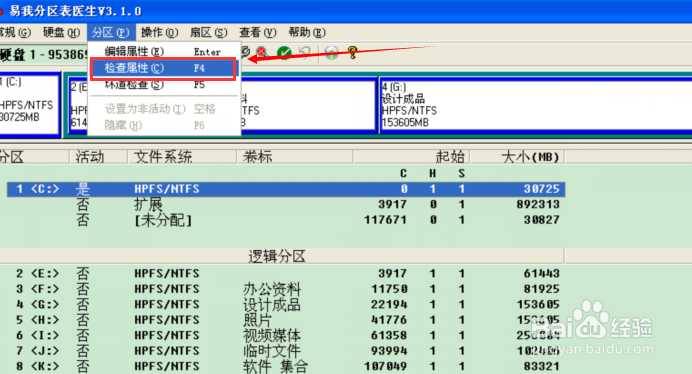Click the volume label 临时文件
Image resolution: width=692 pixels, height=374 pixels.
[271, 351]
